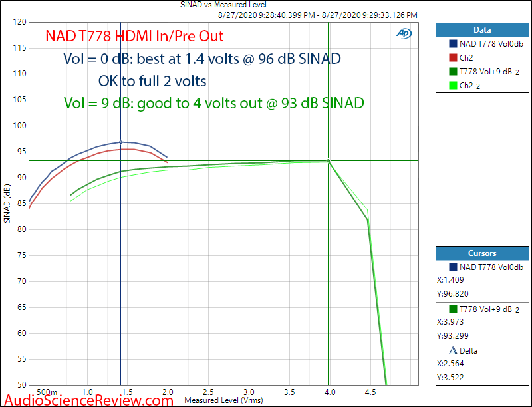Image resolution: width=532 pixels, height=407 pixels.
Task: Click the Y:96.820 cursor value
Action: [x=453, y=294]
